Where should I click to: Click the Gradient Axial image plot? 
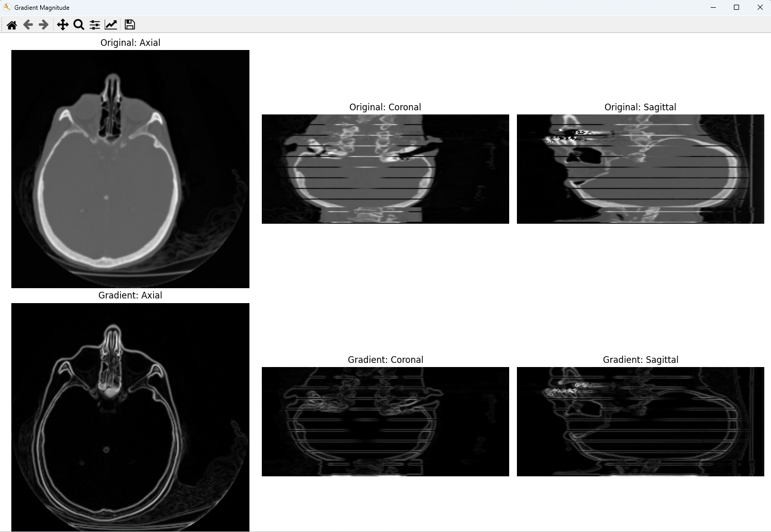coord(130,417)
